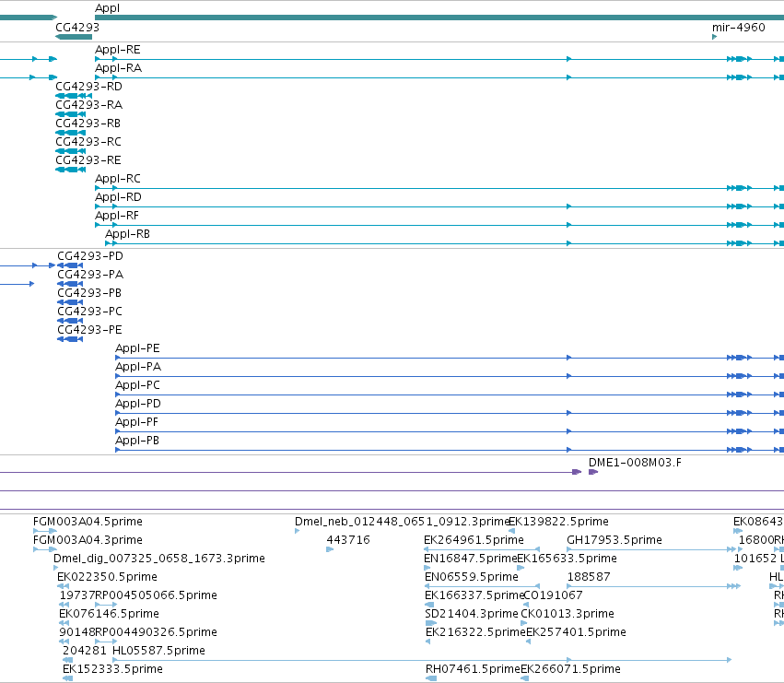Click the Dmel_dig_007325_0658_1673.3prime label

[x=159, y=559]
